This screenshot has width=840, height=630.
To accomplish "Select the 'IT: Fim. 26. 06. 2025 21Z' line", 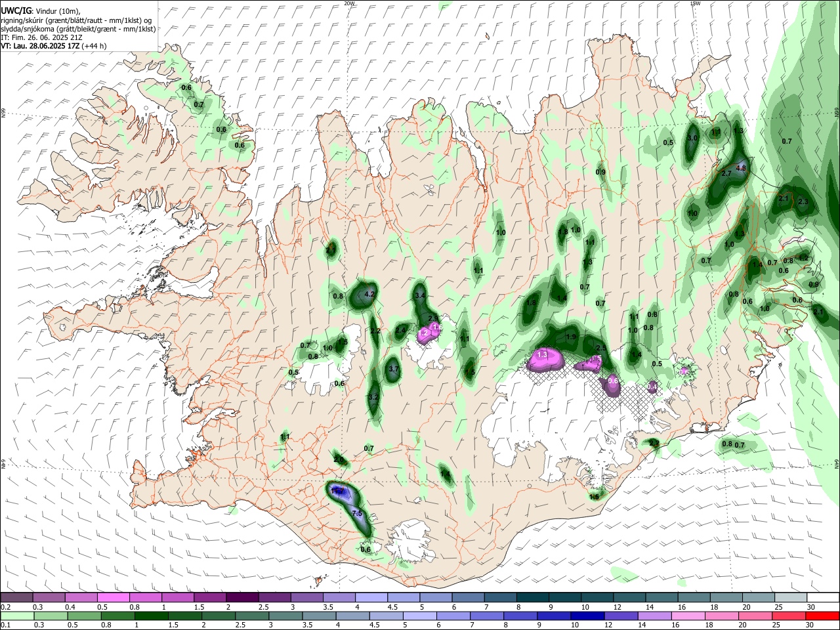I will 41,37.
